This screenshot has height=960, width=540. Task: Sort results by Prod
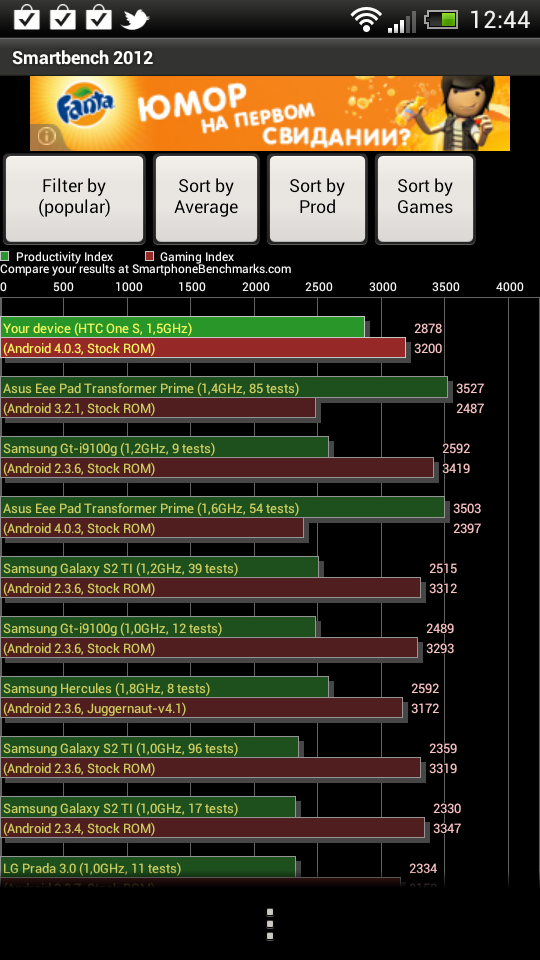tap(317, 199)
